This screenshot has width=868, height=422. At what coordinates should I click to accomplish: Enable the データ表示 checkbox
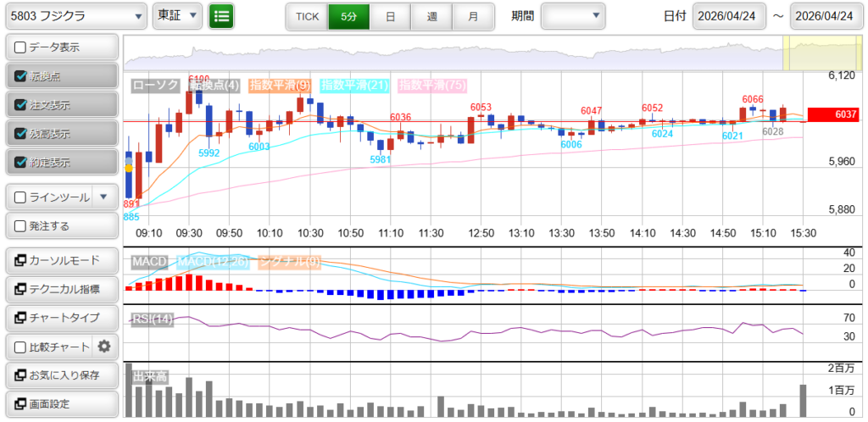[x=21, y=47]
